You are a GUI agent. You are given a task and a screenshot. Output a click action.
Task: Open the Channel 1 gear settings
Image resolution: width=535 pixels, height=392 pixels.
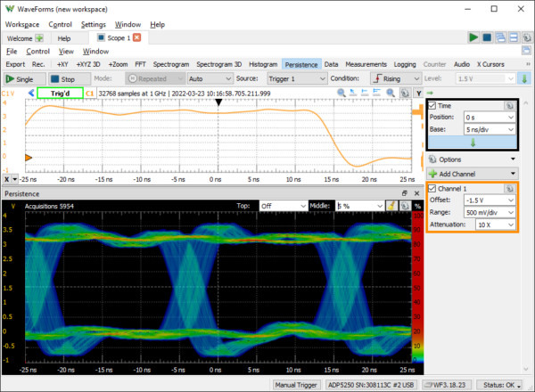point(508,189)
